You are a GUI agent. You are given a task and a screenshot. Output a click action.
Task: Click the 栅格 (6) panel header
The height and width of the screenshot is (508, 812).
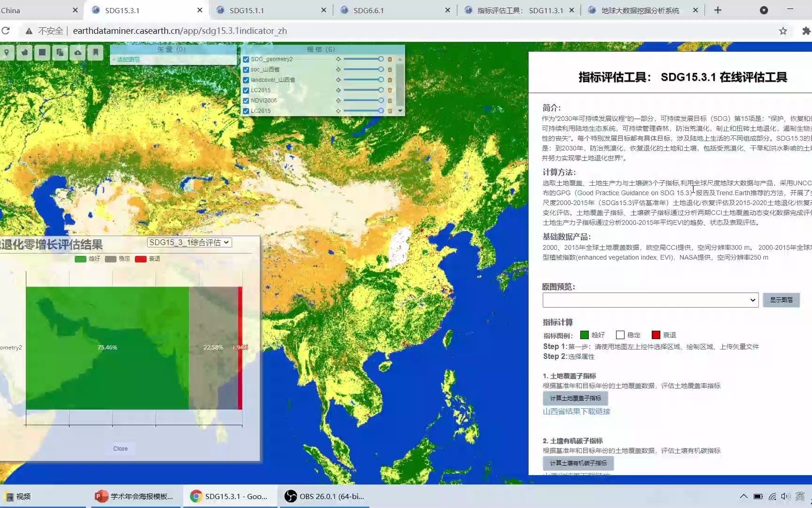[322, 49]
